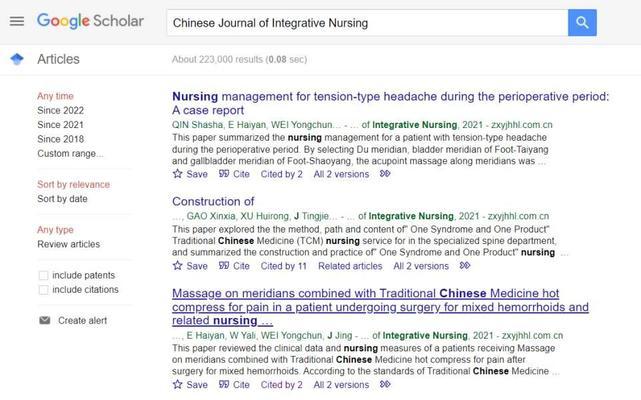
Task: Expand more options arrows for tension-type headache result
Action: [x=385, y=174]
